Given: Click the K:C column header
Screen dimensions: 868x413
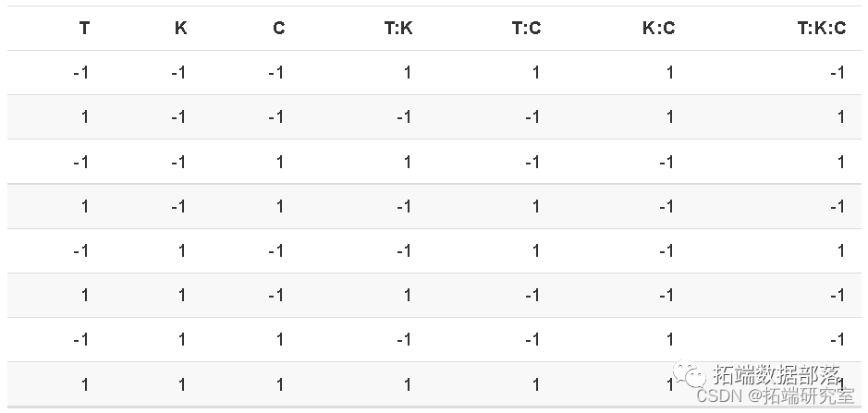Looking at the screenshot, I should [x=658, y=29].
